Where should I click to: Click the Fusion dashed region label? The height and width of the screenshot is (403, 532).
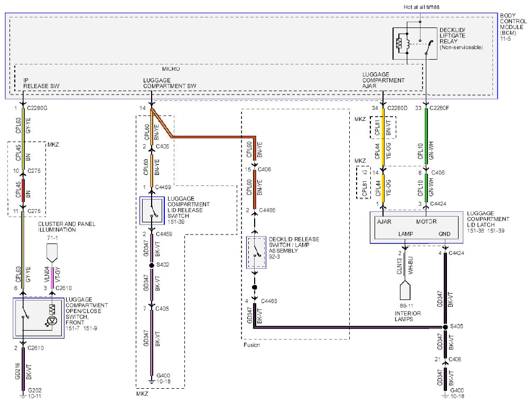coord(252,345)
